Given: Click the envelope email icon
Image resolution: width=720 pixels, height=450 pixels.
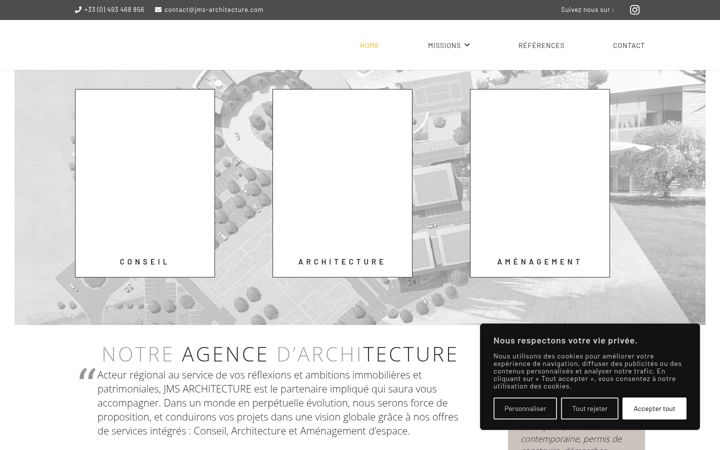Looking at the screenshot, I should (x=158, y=10).
